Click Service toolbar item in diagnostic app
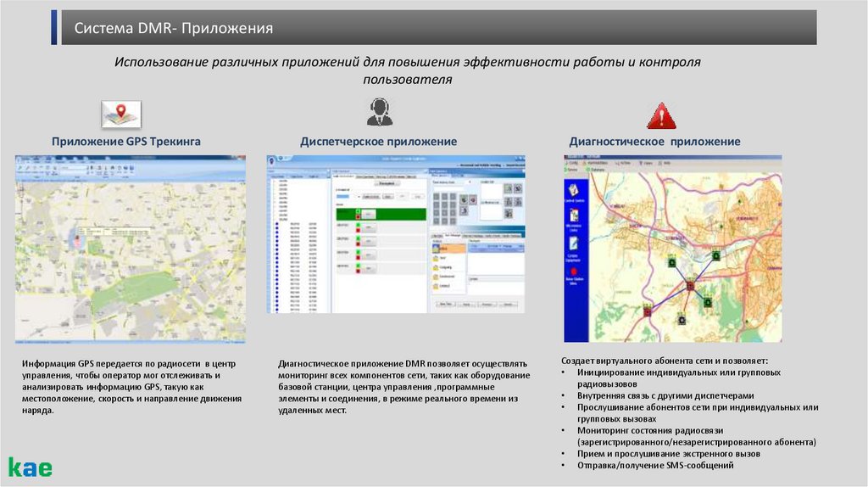 click(572, 169)
